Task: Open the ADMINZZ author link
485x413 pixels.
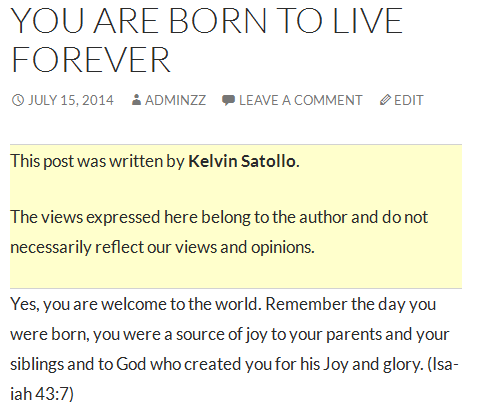Action: [175, 100]
